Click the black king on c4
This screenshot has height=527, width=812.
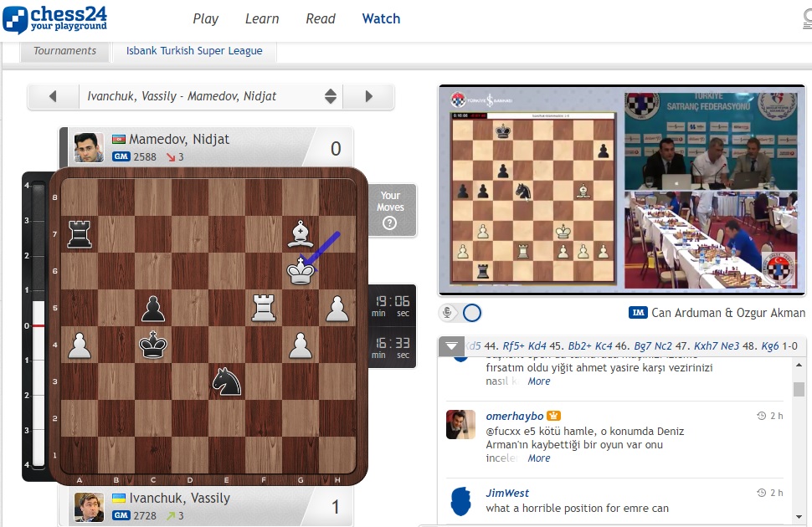(x=153, y=345)
